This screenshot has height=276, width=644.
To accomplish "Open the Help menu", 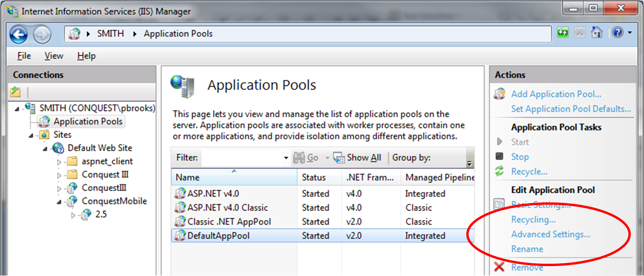I will [87, 56].
